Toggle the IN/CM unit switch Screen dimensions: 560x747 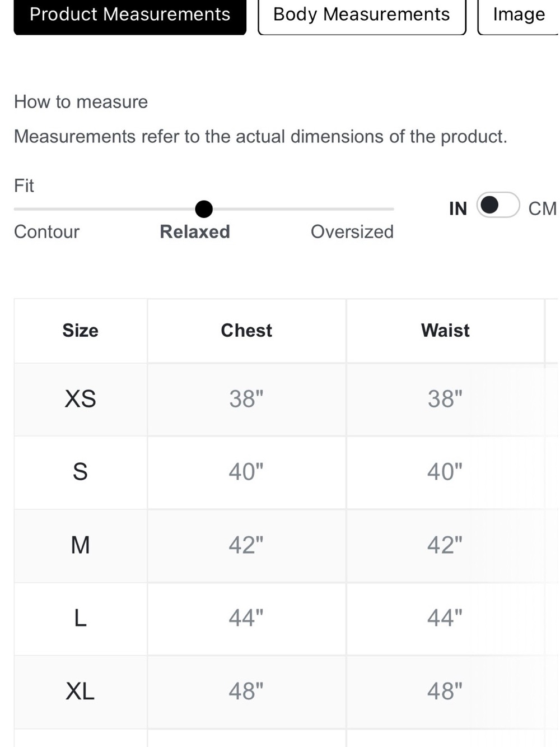click(498, 205)
